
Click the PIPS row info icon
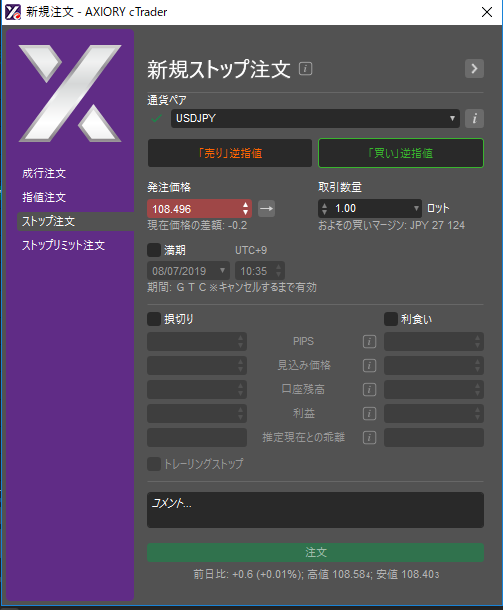tap(369, 342)
